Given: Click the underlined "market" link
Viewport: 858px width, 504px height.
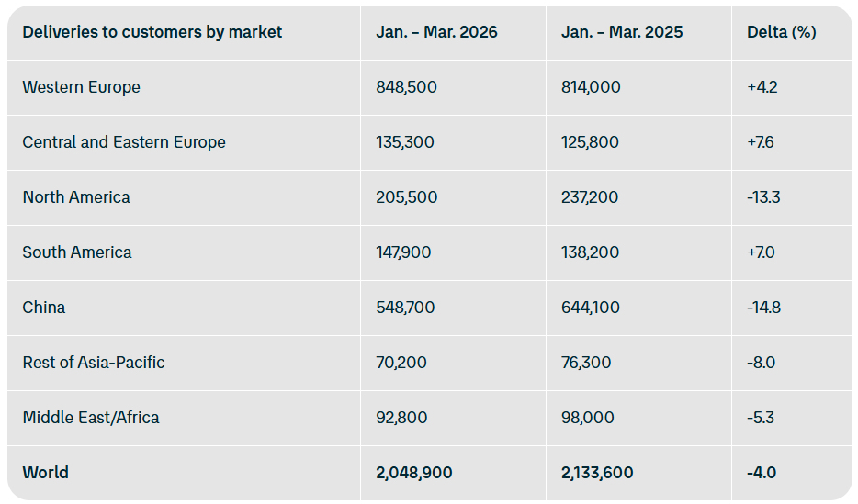Looking at the screenshot, I should (x=255, y=32).
